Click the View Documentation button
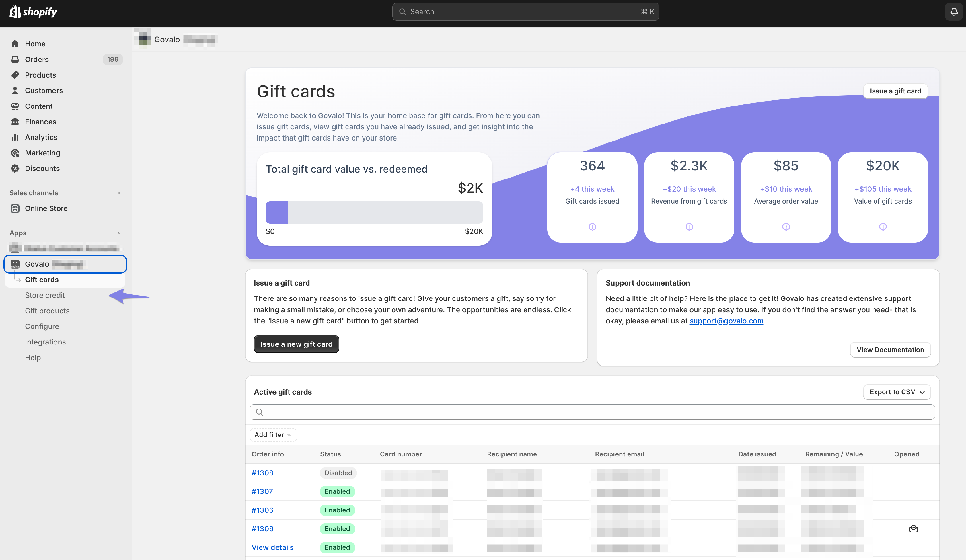This screenshot has width=966, height=560. click(x=890, y=349)
